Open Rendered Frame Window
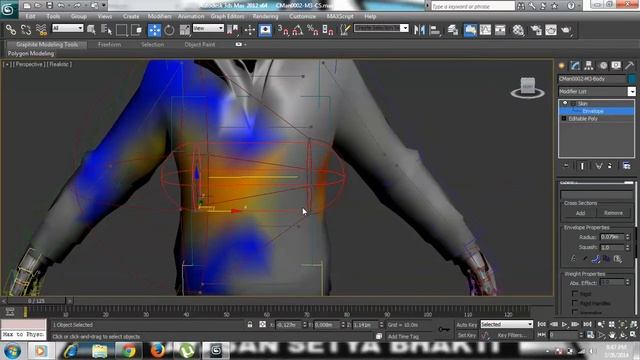This screenshot has height=360, width=640. (551, 30)
